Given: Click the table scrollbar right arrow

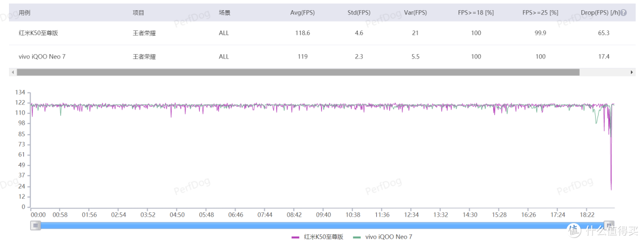Looking at the screenshot, I should (x=631, y=72).
